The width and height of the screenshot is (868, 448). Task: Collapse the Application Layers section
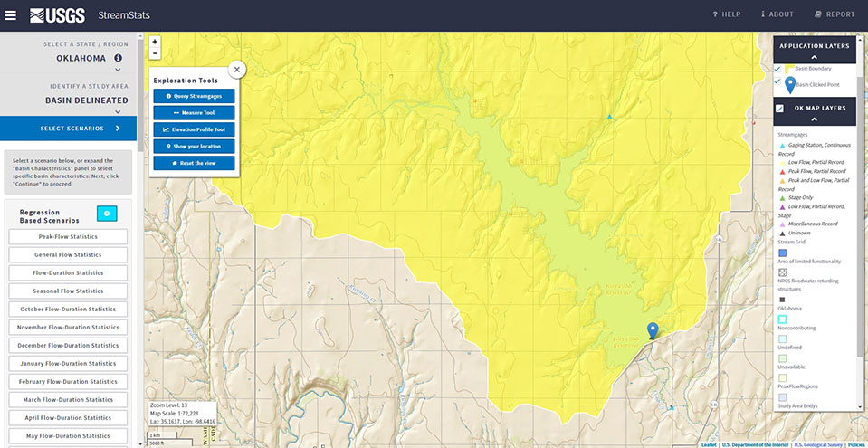pos(814,56)
